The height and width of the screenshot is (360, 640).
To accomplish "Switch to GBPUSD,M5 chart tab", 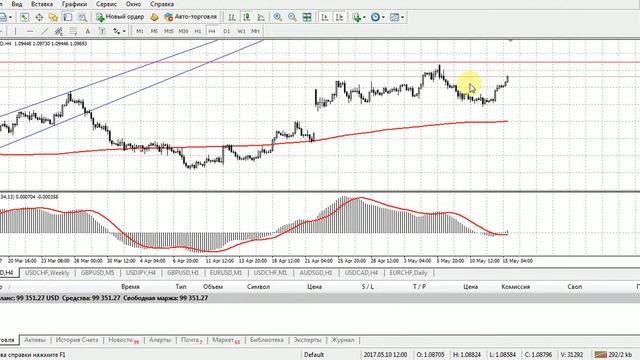I will point(98,273).
